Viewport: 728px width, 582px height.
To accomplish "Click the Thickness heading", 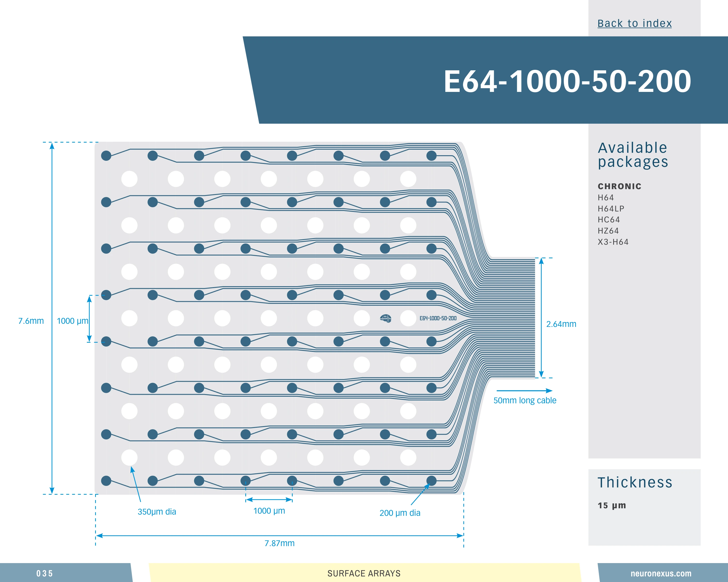I will click(635, 482).
